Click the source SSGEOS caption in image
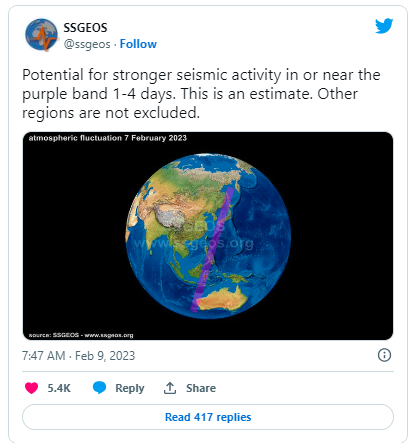Viewport: 415px width, 448px height. point(81,335)
